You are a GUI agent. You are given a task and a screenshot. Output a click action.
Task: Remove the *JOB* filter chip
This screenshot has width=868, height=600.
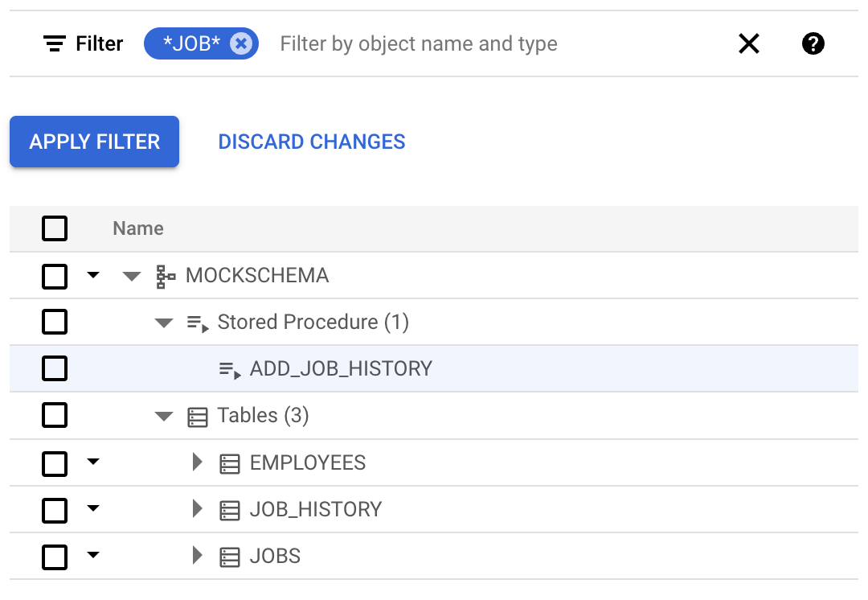(241, 43)
